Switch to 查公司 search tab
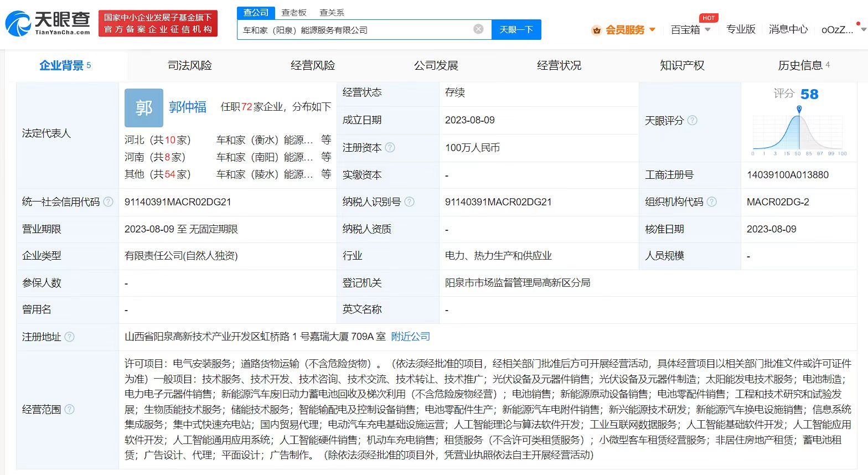The height and width of the screenshot is (475, 868). (256, 12)
